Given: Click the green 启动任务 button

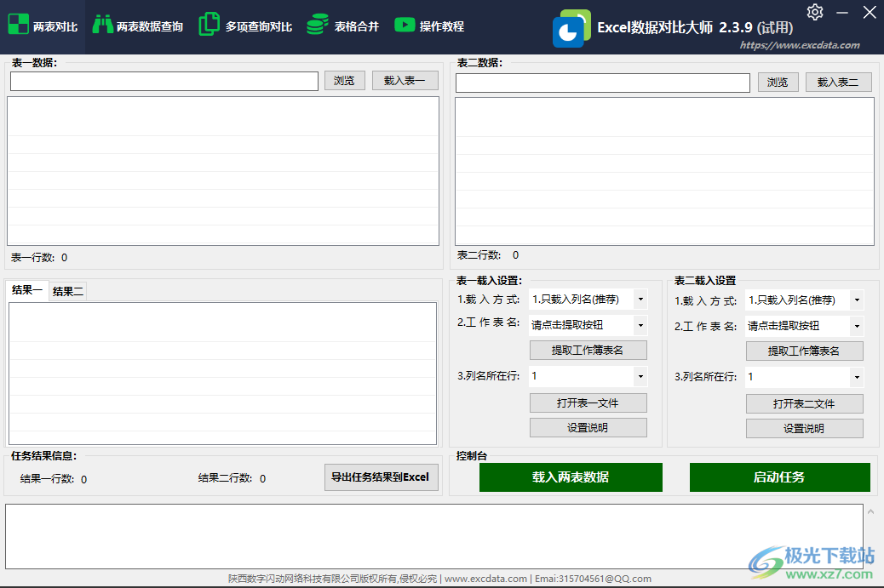Looking at the screenshot, I should [x=780, y=477].
